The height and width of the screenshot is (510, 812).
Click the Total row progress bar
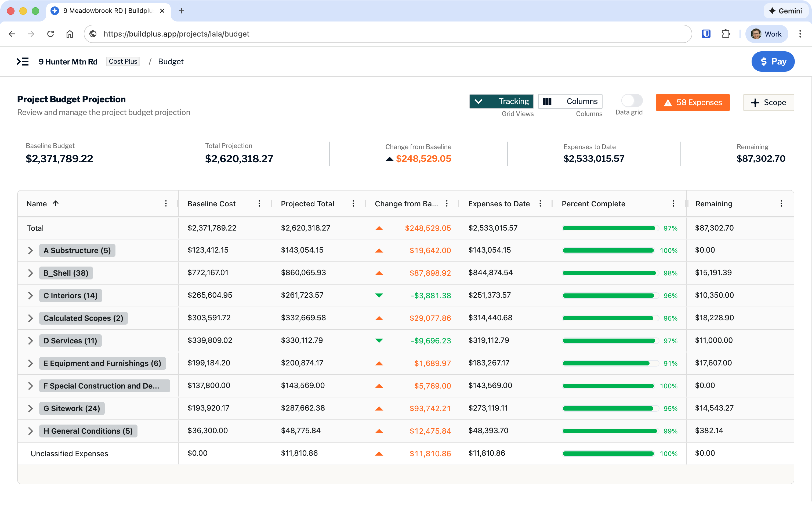click(610, 228)
